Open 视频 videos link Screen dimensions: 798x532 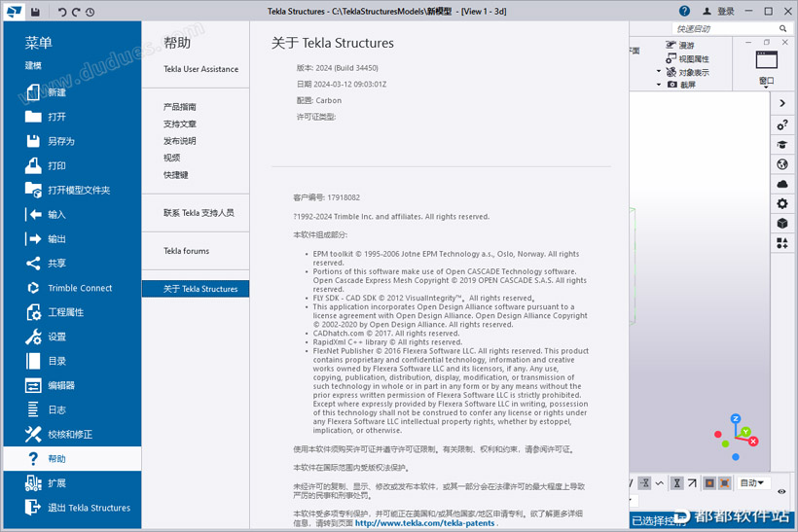point(171,158)
